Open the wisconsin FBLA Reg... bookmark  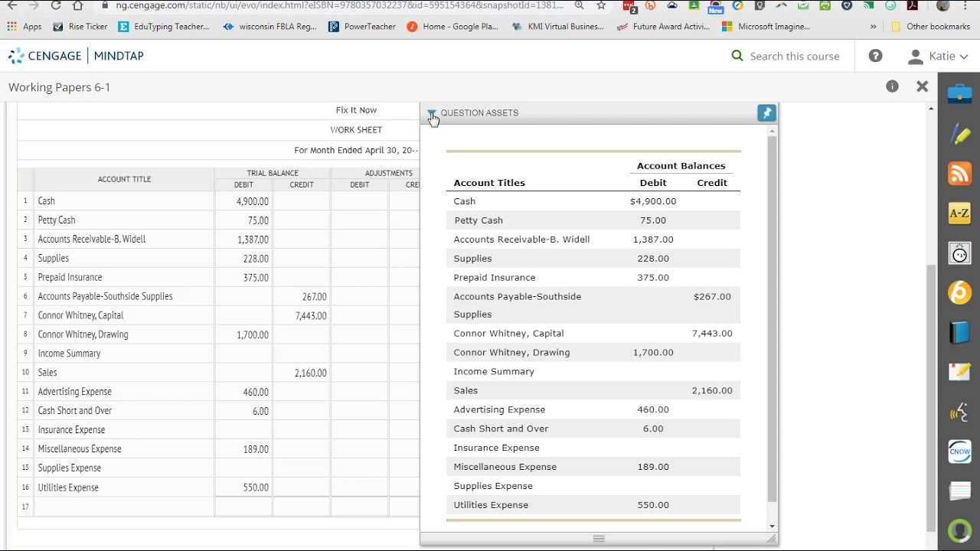click(269, 26)
